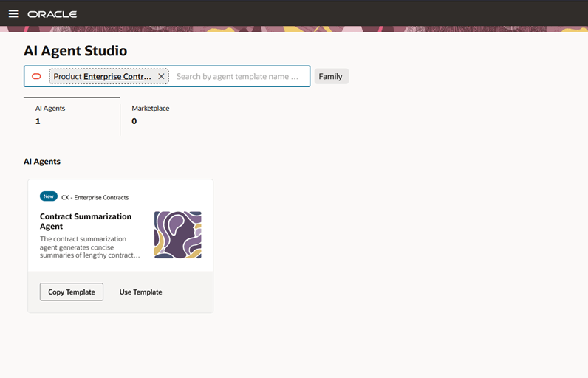Open the Family filter
Viewport: 588px width, 378px height.
pos(331,77)
